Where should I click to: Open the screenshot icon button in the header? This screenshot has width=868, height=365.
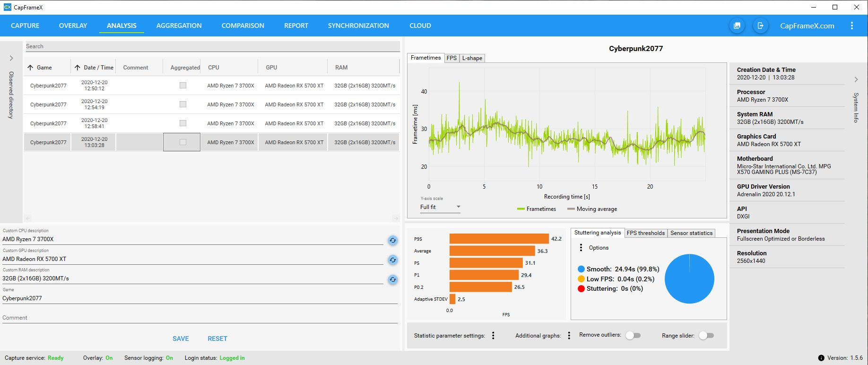[x=737, y=26]
